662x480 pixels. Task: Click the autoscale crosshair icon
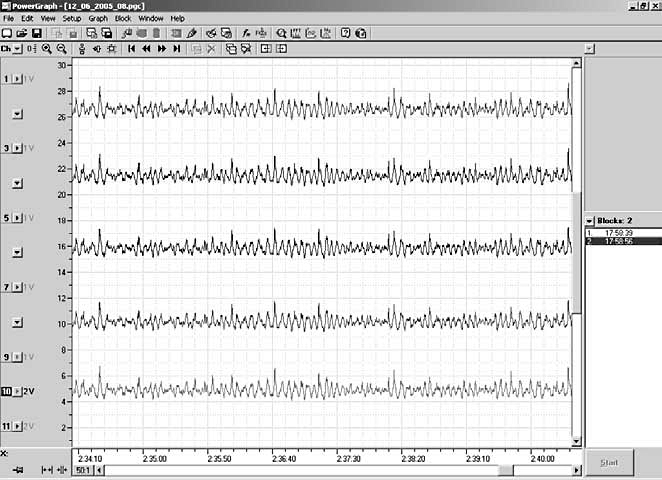pos(112,49)
